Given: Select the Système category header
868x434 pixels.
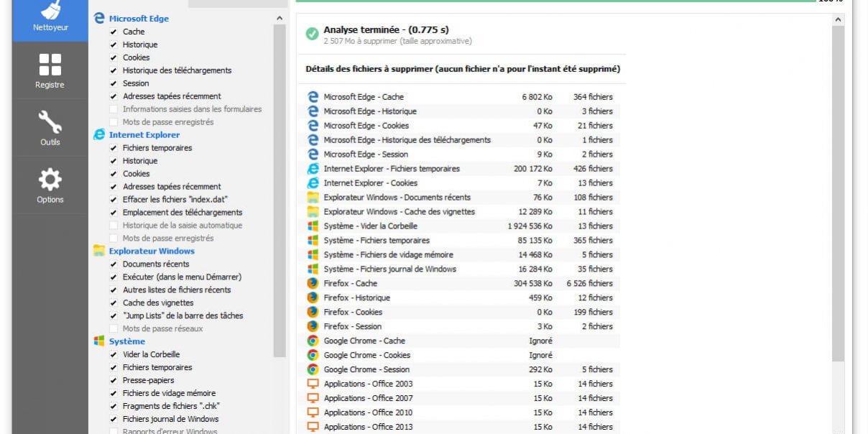Looking at the screenshot, I should pyautogui.click(x=127, y=341).
